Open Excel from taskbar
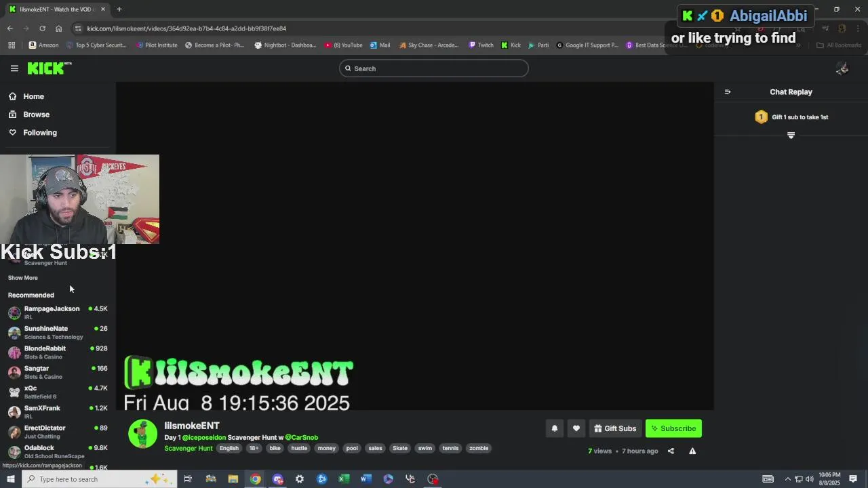Image resolution: width=868 pixels, height=488 pixels. coord(344,479)
